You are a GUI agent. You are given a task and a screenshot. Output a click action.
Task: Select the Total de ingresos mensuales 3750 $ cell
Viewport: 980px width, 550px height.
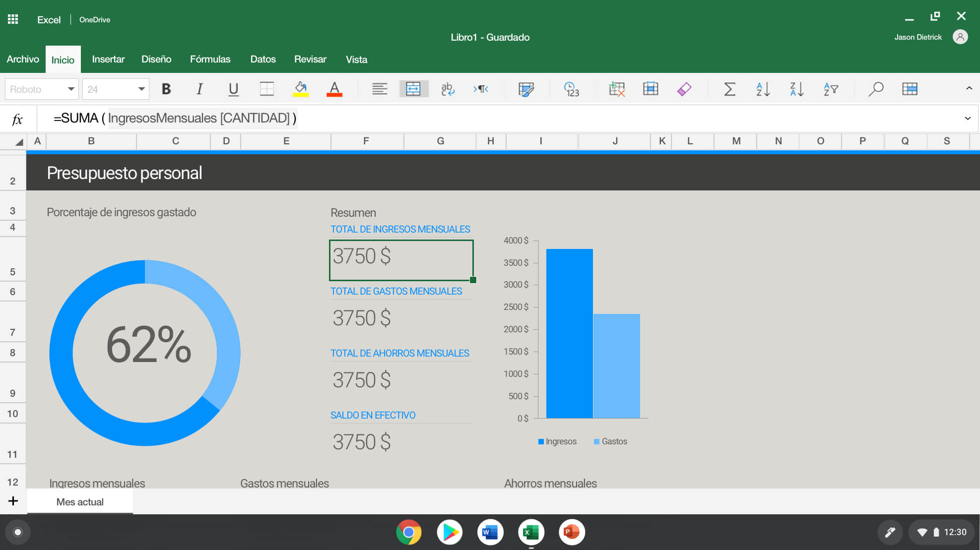(401, 260)
